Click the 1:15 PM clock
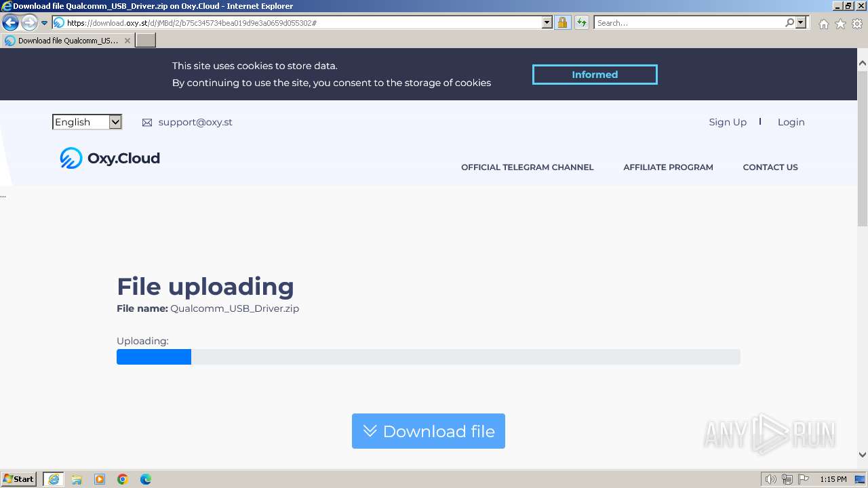Viewport: 868px width, 488px height. [x=833, y=479]
